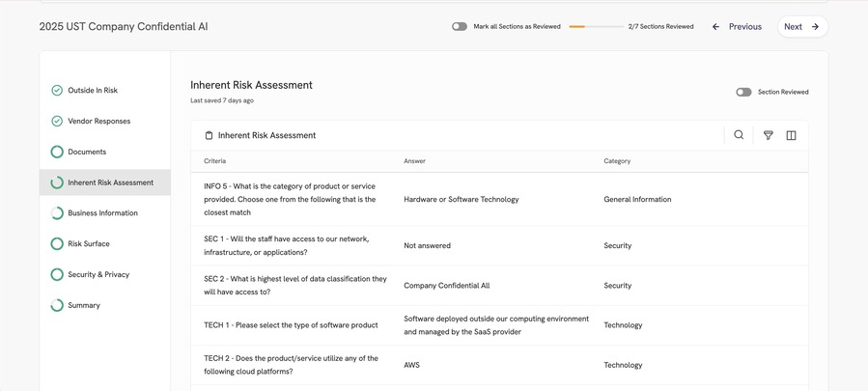Click the Not answered cell
Viewport: 868px width, 391px height.
(428, 246)
